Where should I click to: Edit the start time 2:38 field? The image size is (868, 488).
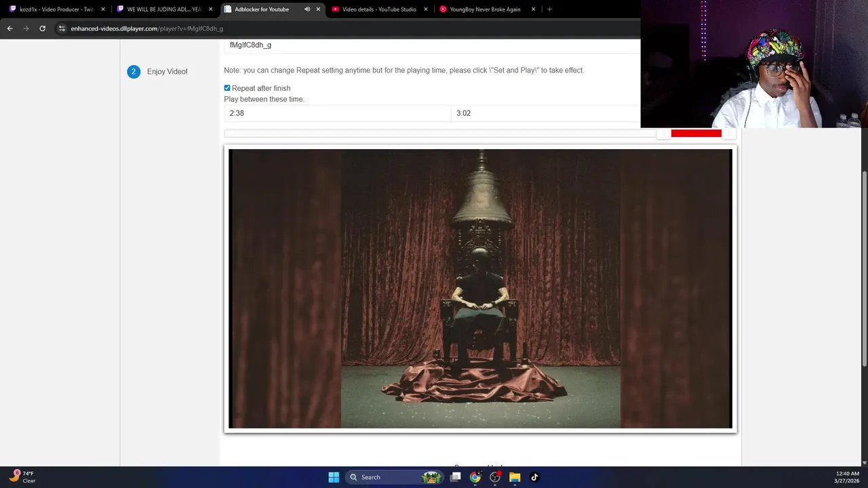click(337, 113)
